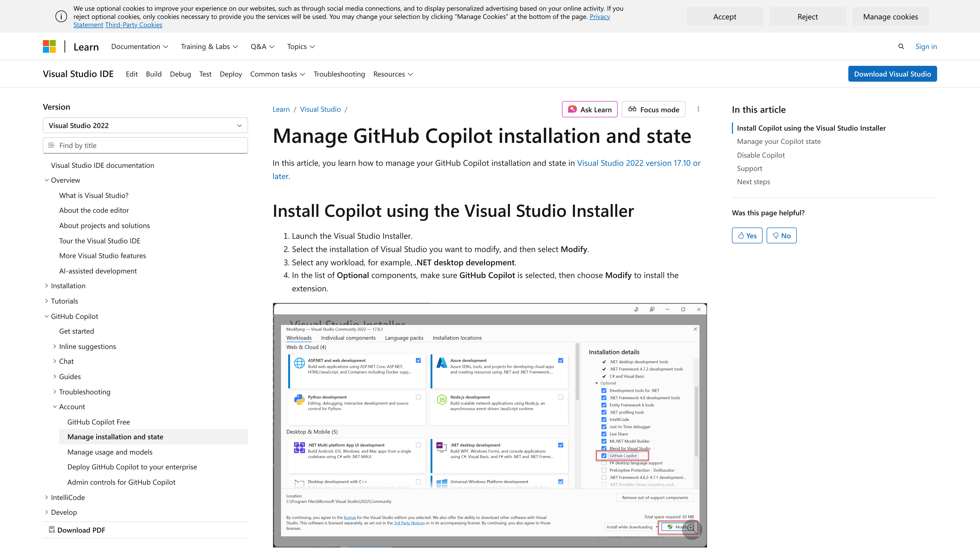Image resolution: width=980 pixels, height=551 pixels.
Task: Open the Visual Studio 2022 version dropdown
Action: [x=145, y=126]
